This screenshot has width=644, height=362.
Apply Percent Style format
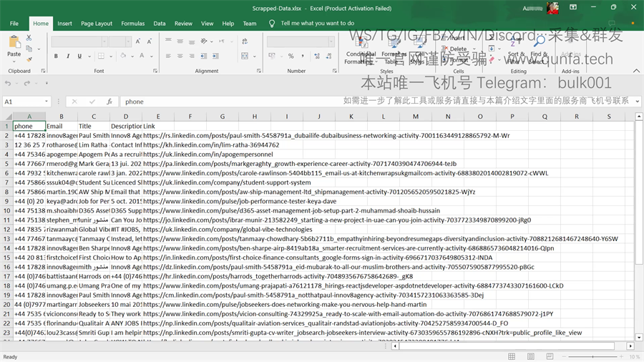click(291, 56)
